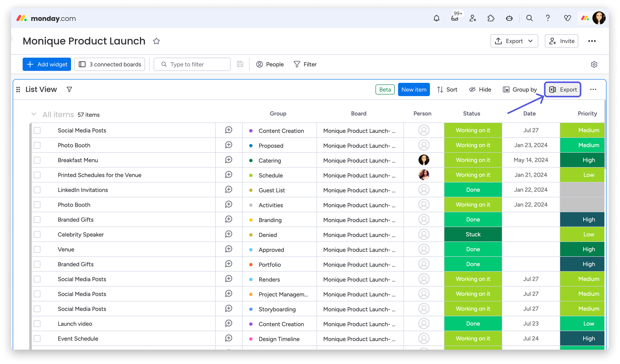Click the search magnifier in top bar

[x=529, y=18]
